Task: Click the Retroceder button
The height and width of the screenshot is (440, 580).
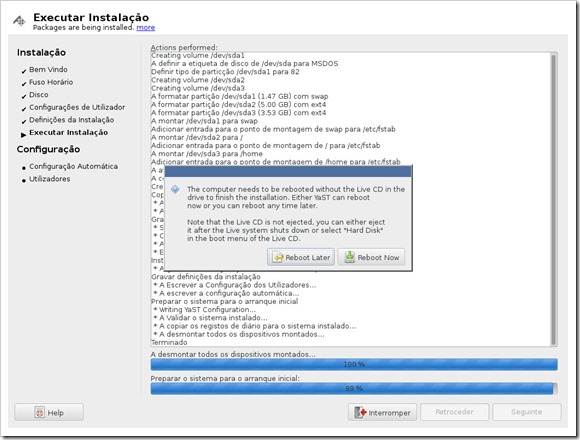Action: coord(455,412)
